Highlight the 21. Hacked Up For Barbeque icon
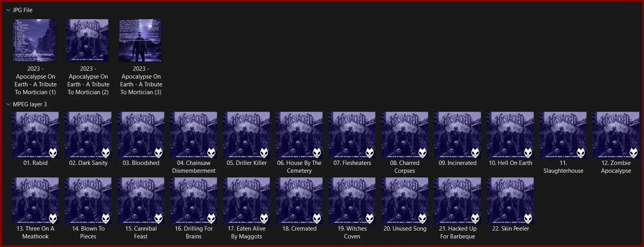644x247 pixels. click(457, 201)
